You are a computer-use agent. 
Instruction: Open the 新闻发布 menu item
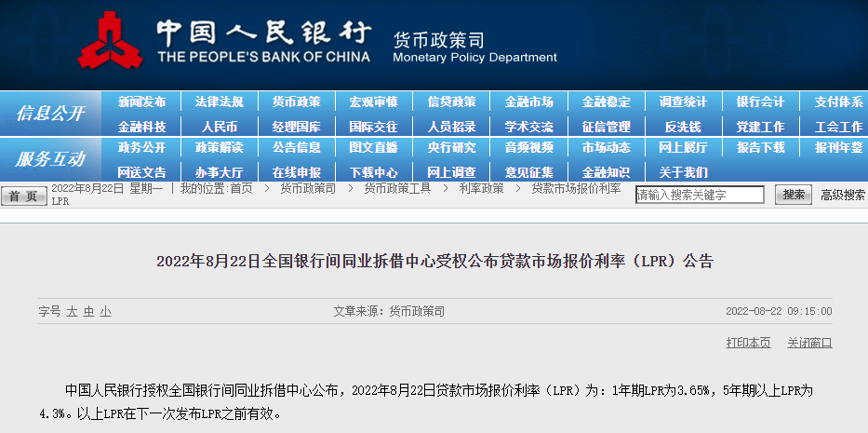[x=141, y=102]
